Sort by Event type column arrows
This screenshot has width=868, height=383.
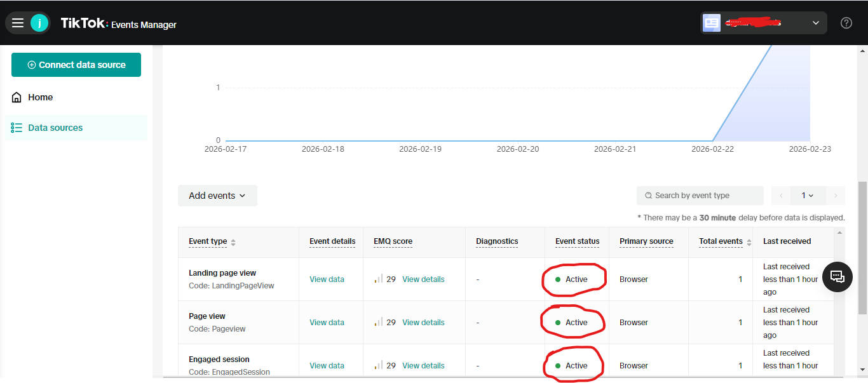pyautogui.click(x=233, y=242)
